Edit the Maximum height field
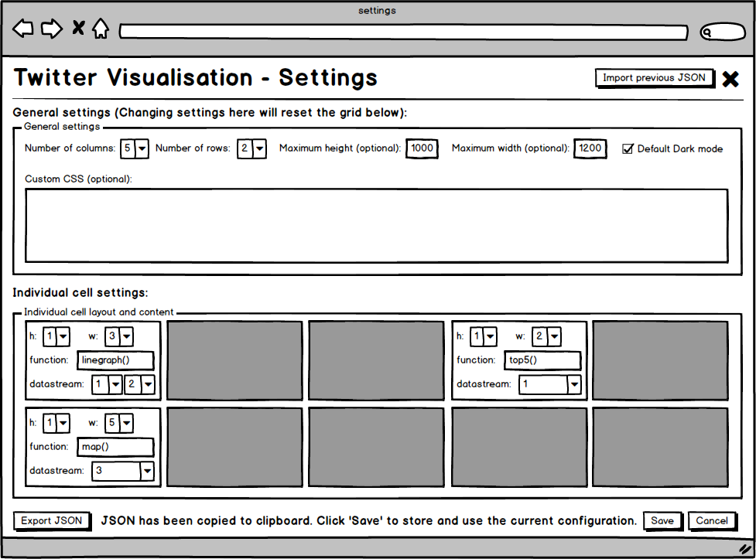This screenshot has width=756, height=559. pyautogui.click(x=422, y=148)
